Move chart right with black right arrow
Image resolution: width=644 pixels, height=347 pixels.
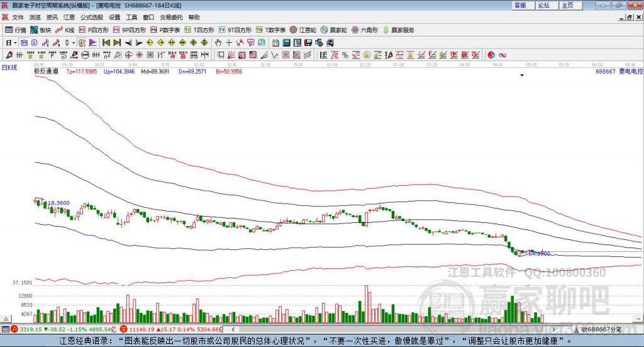click(x=139, y=43)
